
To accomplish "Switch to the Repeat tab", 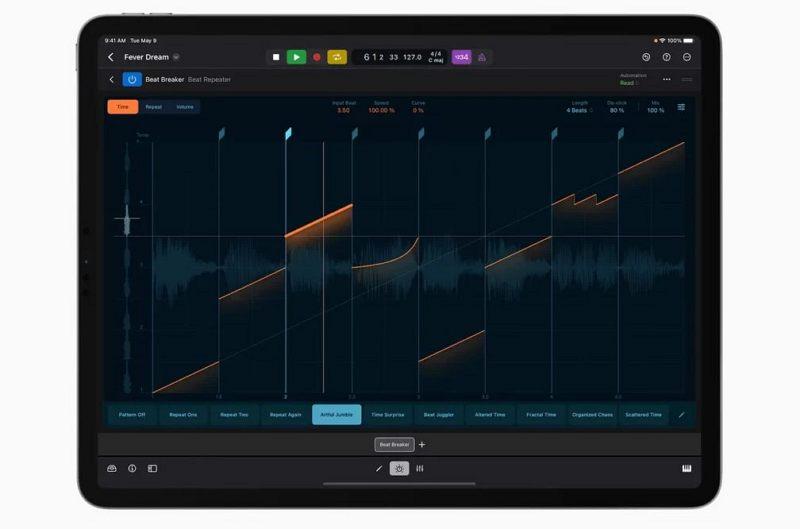I will click(x=154, y=107).
